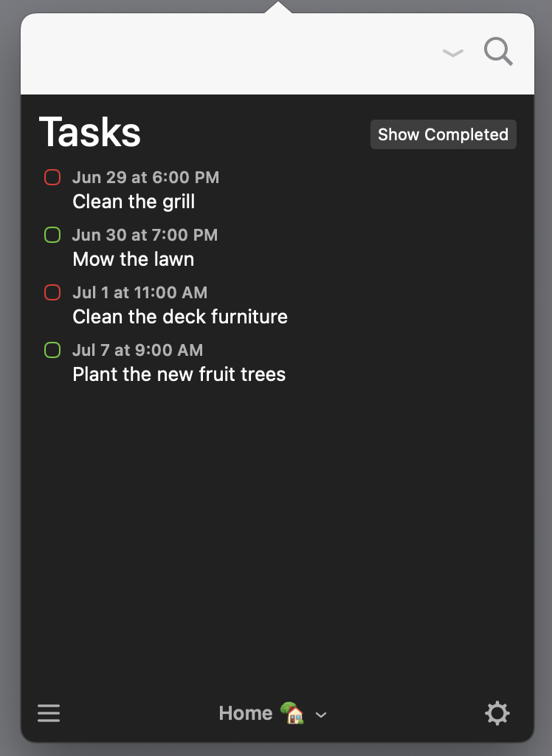Screen dimensions: 552x756
Task: Open the search magnifier icon
Action: coord(498,51)
